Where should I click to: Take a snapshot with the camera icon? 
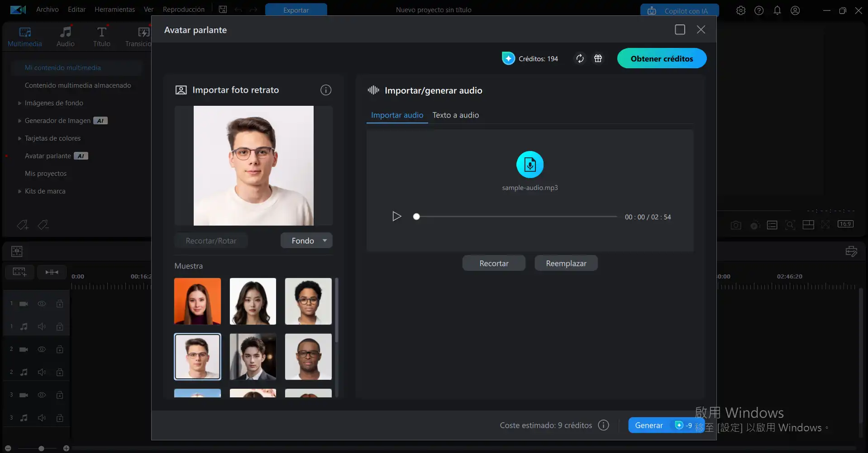(x=736, y=225)
